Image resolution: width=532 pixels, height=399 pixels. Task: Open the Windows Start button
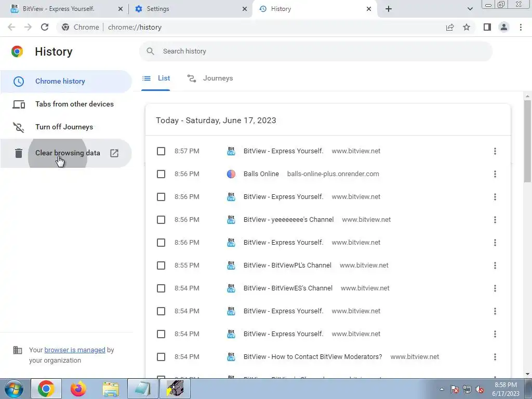[x=13, y=389]
